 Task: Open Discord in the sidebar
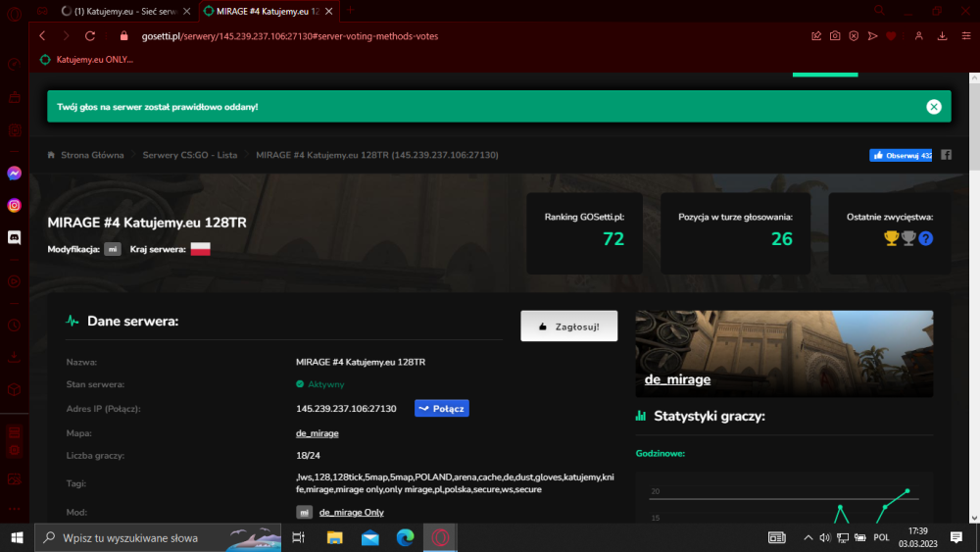pos(14,237)
